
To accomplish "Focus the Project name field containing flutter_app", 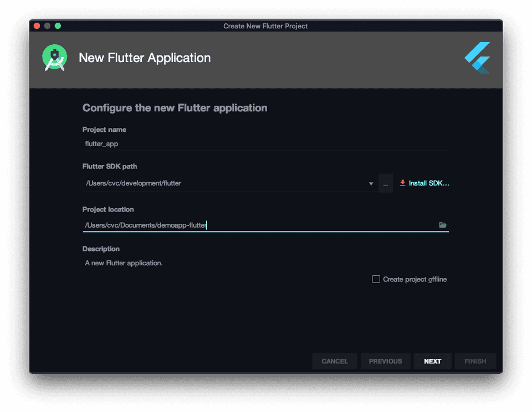I will pos(222,143).
